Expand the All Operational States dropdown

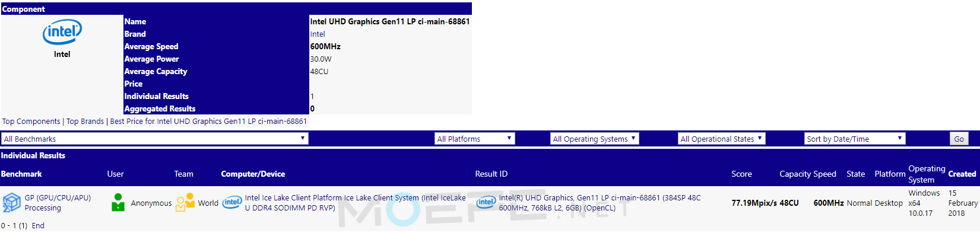(x=722, y=139)
